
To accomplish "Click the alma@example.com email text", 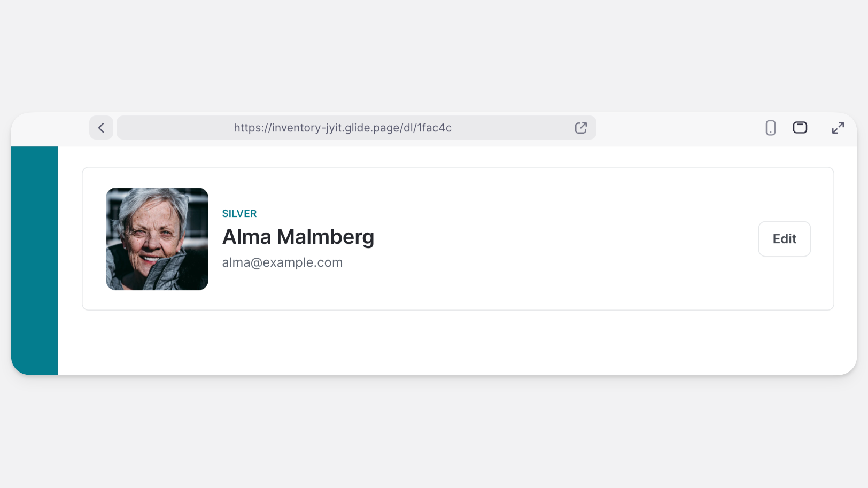I will coord(282,262).
